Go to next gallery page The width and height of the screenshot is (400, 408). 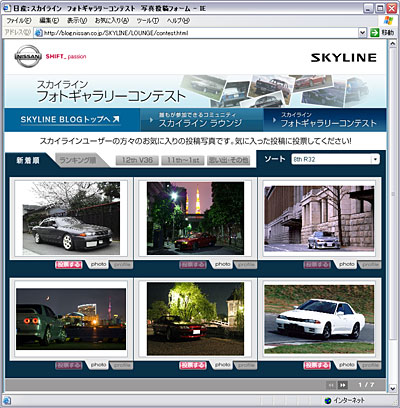[x=343, y=385]
